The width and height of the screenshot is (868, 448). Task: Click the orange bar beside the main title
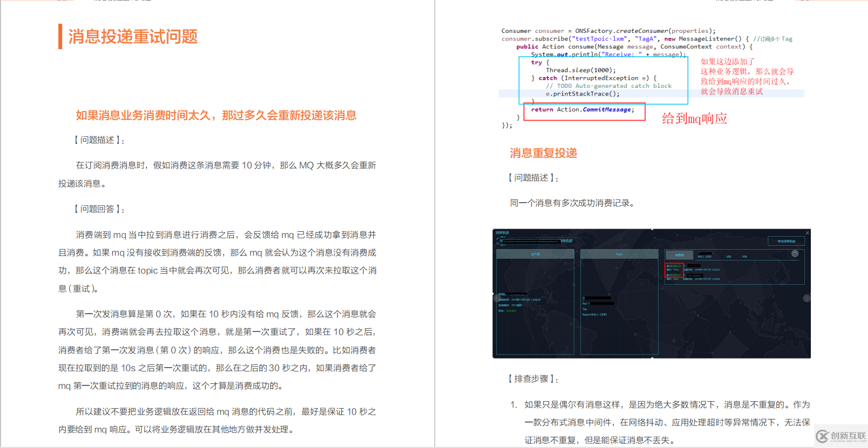[x=60, y=37]
